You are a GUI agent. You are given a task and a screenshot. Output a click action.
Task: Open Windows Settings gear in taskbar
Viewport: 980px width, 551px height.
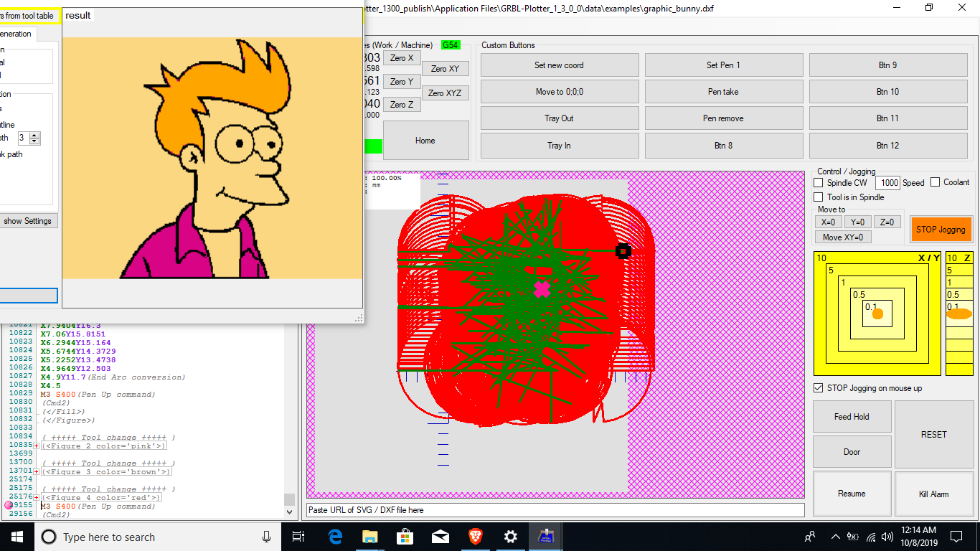point(510,537)
